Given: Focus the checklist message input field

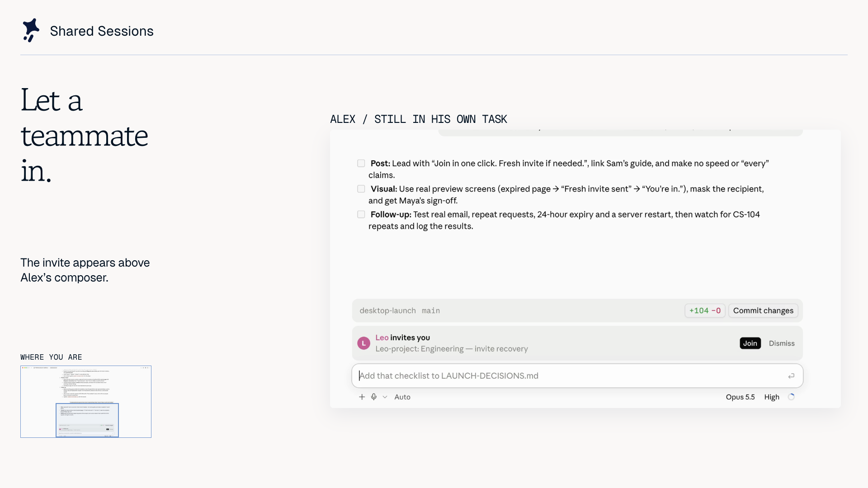Looking at the screenshot, I should pyautogui.click(x=577, y=376).
